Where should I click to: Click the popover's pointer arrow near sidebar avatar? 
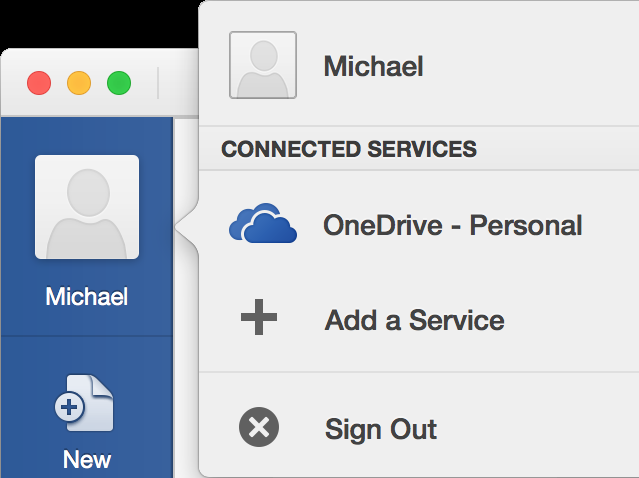186,227
